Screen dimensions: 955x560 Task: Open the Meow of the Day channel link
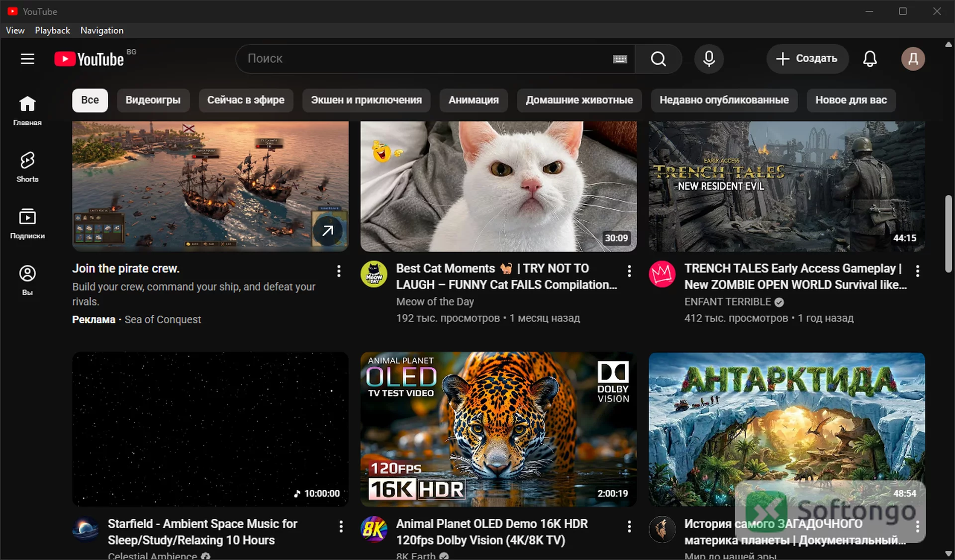(435, 301)
